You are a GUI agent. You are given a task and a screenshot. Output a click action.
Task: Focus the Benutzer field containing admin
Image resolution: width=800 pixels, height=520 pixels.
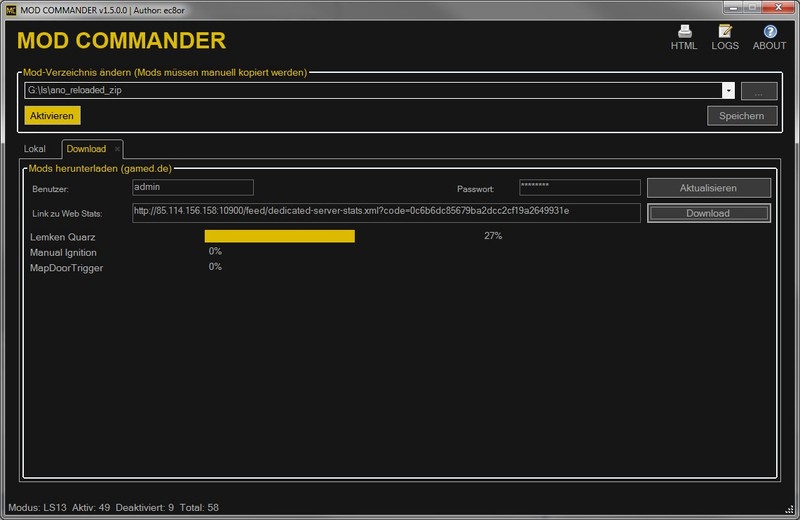[193, 187]
